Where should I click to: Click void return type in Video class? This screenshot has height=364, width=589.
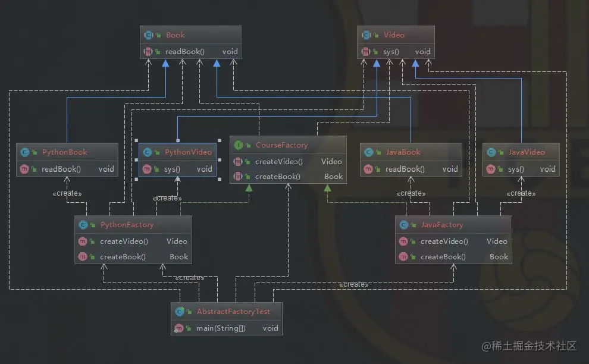(x=422, y=52)
